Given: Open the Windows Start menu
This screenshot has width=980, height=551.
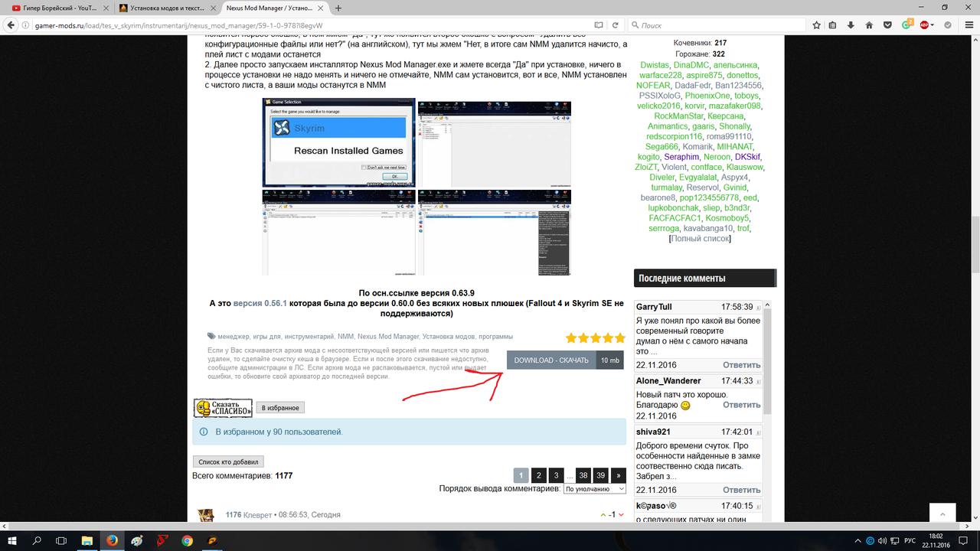Looking at the screenshot, I should [x=12, y=540].
